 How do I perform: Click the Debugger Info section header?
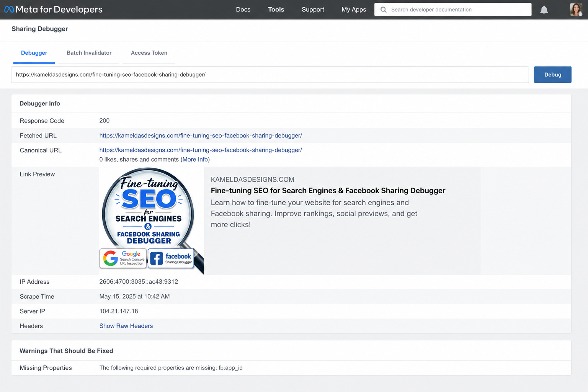point(40,103)
